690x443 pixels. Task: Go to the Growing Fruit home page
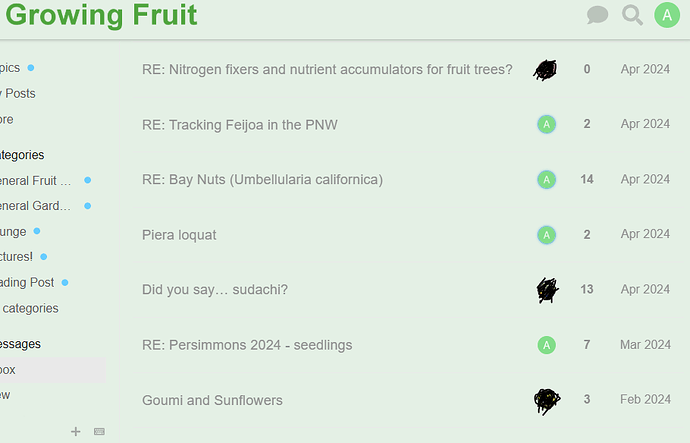coord(101,15)
